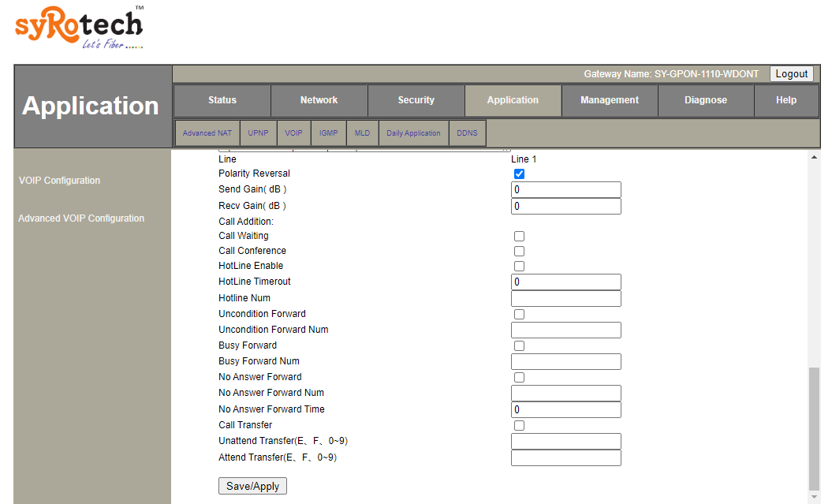Screen dimensions: 832x504
Task: Switch to the Network tab
Action: (x=319, y=100)
